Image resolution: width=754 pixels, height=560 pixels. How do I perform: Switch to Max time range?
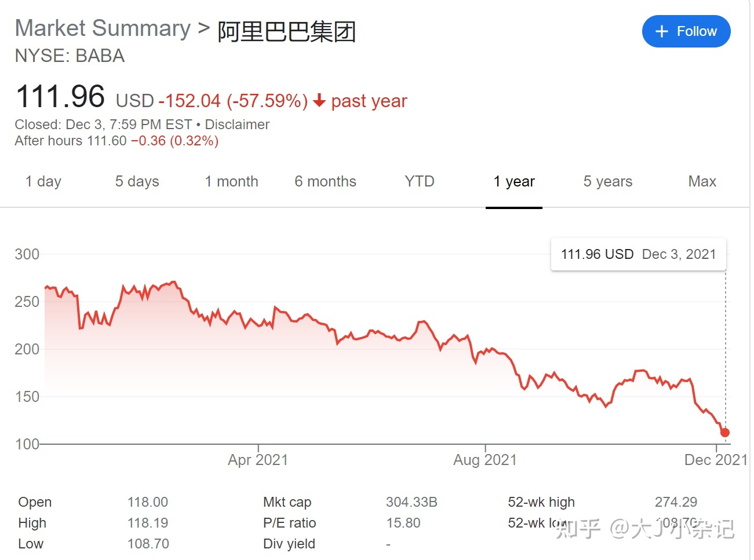click(x=702, y=181)
